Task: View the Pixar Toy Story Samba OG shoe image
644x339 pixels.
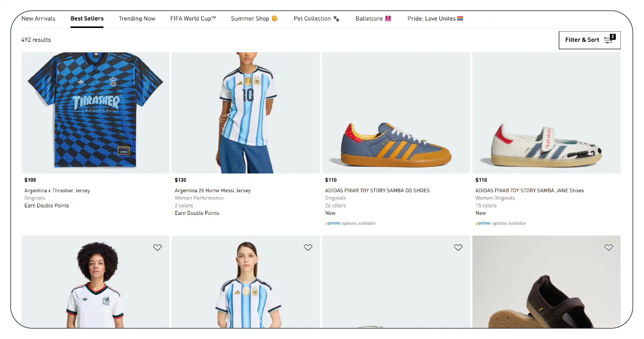Action: click(396, 113)
